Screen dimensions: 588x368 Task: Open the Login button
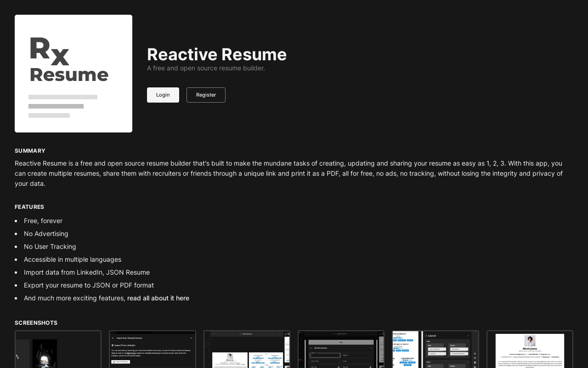tap(163, 95)
